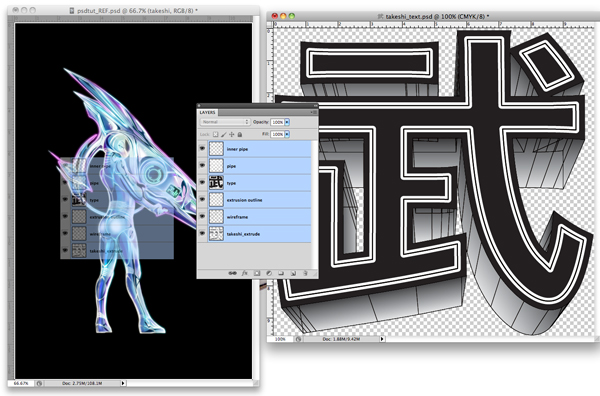The image size is (600, 396).
Task: Open the Fill slider arrow
Action: [x=287, y=134]
